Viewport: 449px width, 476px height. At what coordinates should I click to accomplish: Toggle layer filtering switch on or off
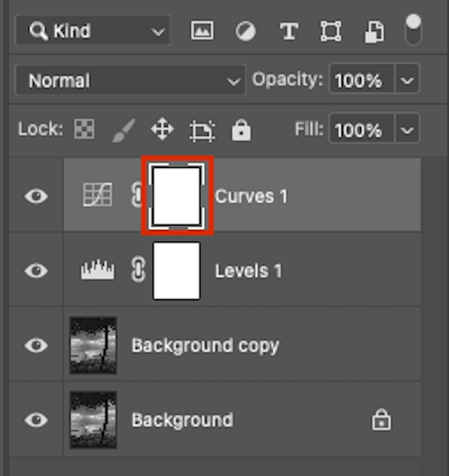413,29
